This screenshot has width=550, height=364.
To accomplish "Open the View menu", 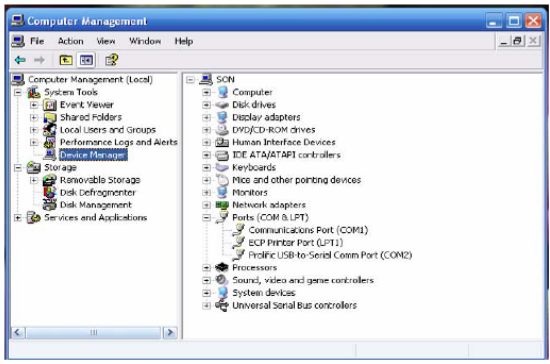I will (106, 41).
